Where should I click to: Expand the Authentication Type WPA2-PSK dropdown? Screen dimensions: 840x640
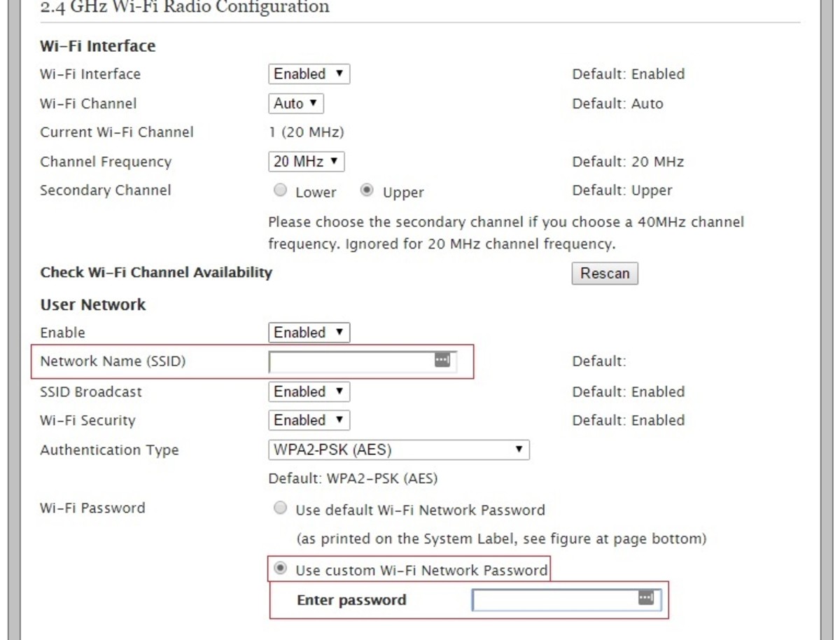tap(398, 450)
